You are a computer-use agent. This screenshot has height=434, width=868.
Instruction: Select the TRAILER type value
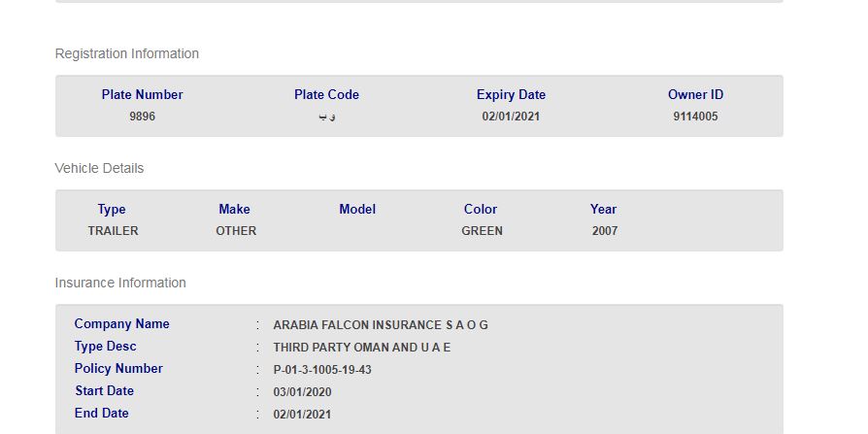[113, 231]
